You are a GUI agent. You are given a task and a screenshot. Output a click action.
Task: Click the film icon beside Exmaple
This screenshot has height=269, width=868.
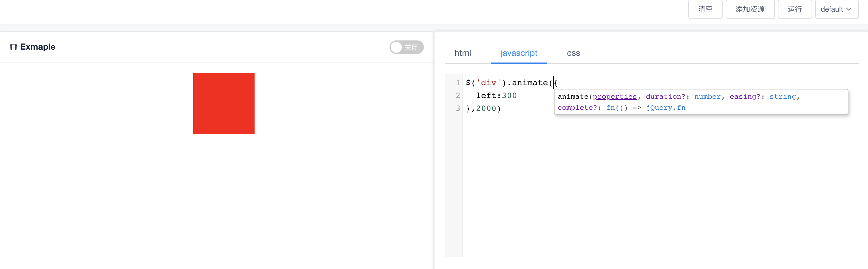click(13, 47)
